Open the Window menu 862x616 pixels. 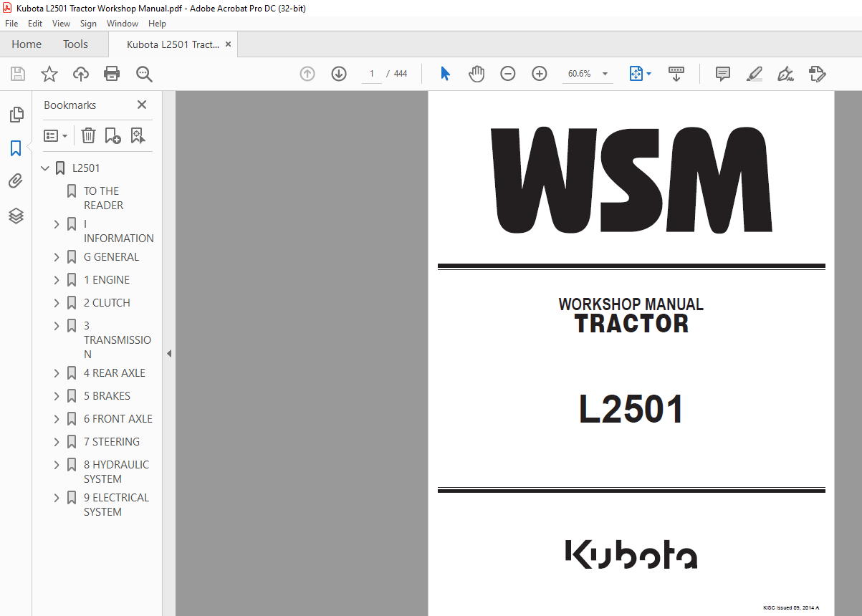pos(123,24)
